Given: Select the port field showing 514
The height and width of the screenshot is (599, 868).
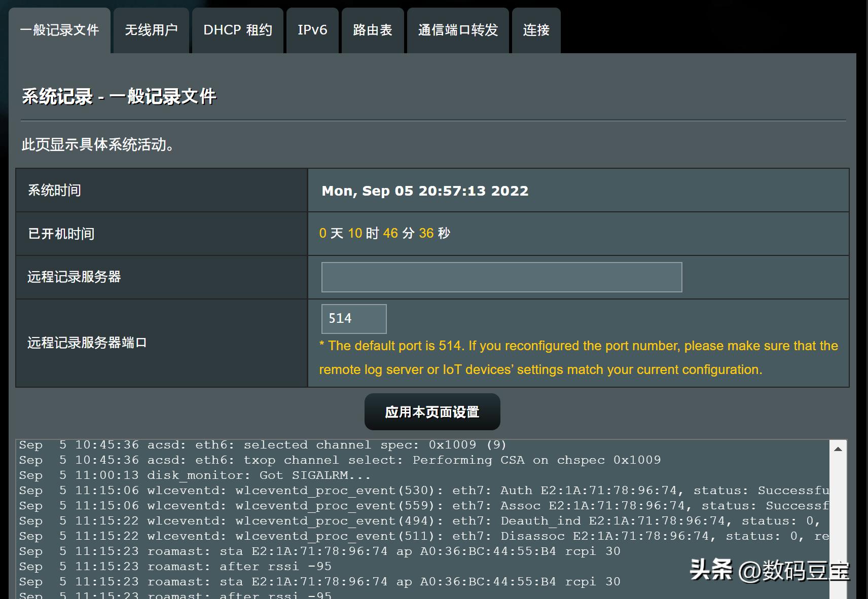Looking at the screenshot, I should (x=353, y=318).
